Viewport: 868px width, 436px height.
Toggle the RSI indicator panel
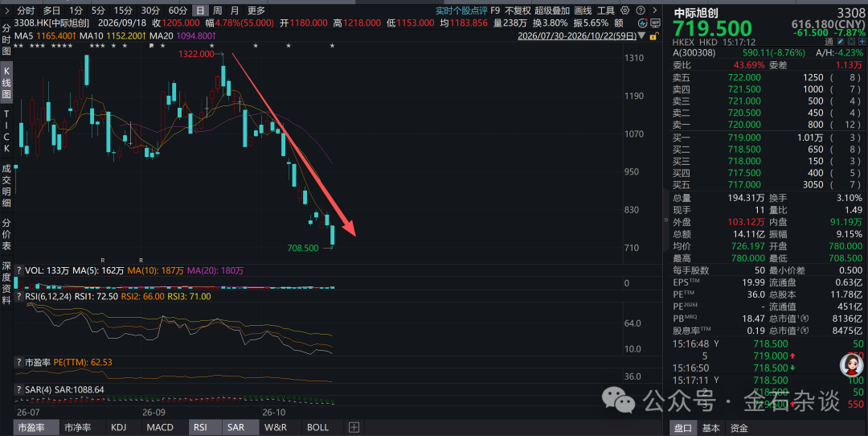(x=200, y=427)
